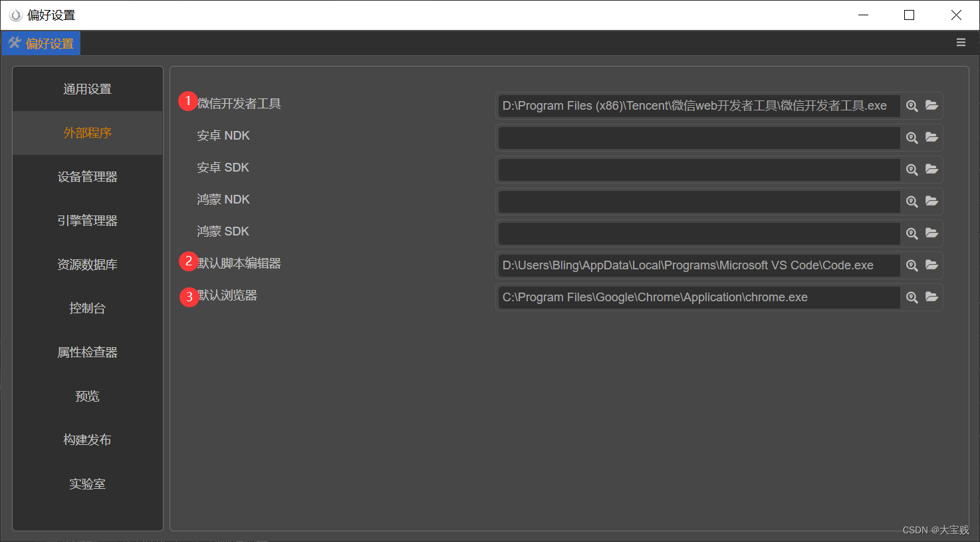Click magnifier icon beside 鸿蒙 SDK field
The width and height of the screenshot is (980, 542).
coord(912,233)
